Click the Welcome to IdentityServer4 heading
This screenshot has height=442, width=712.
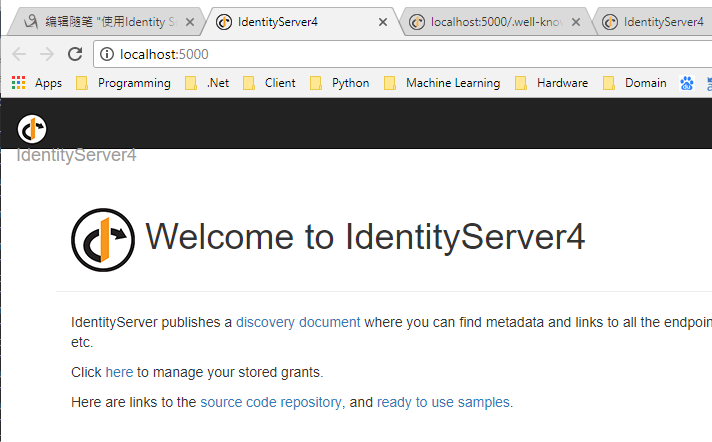pyautogui.click(x=365, y=237)
